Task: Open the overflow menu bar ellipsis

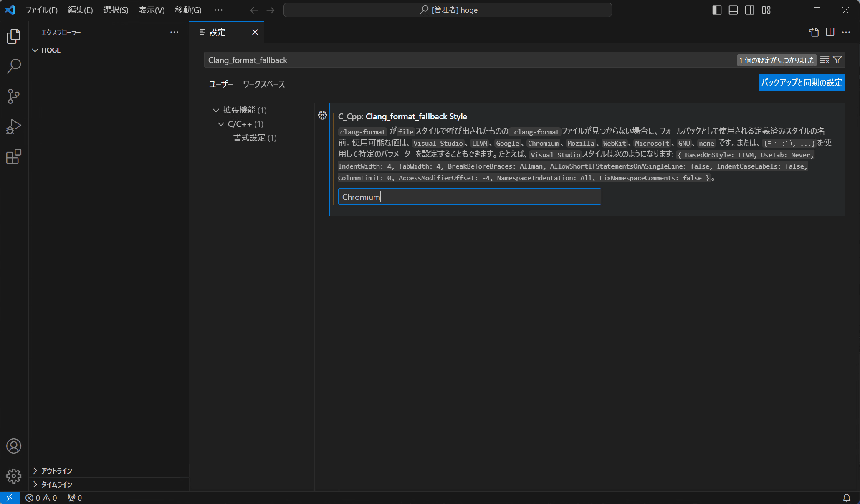Action: click(218, 10)
